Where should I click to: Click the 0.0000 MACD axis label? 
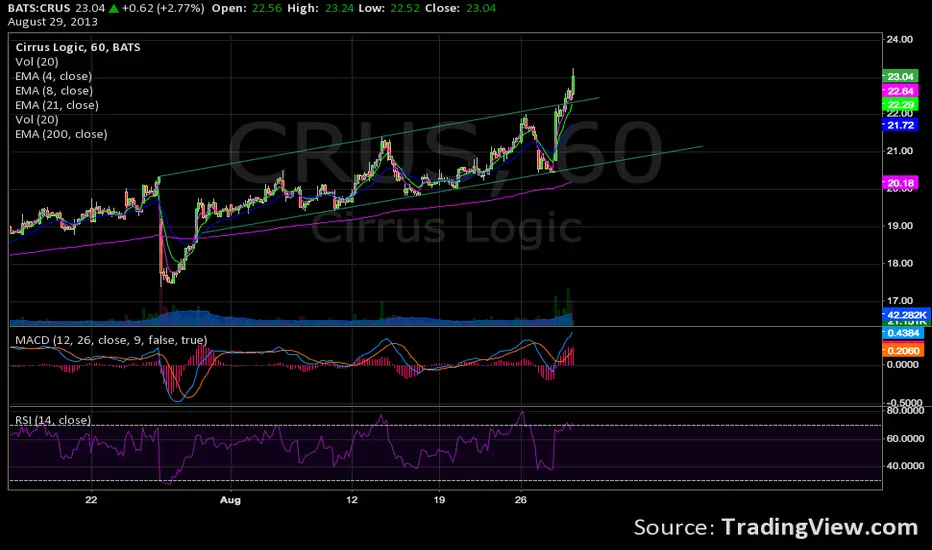(x=902, y=364)
